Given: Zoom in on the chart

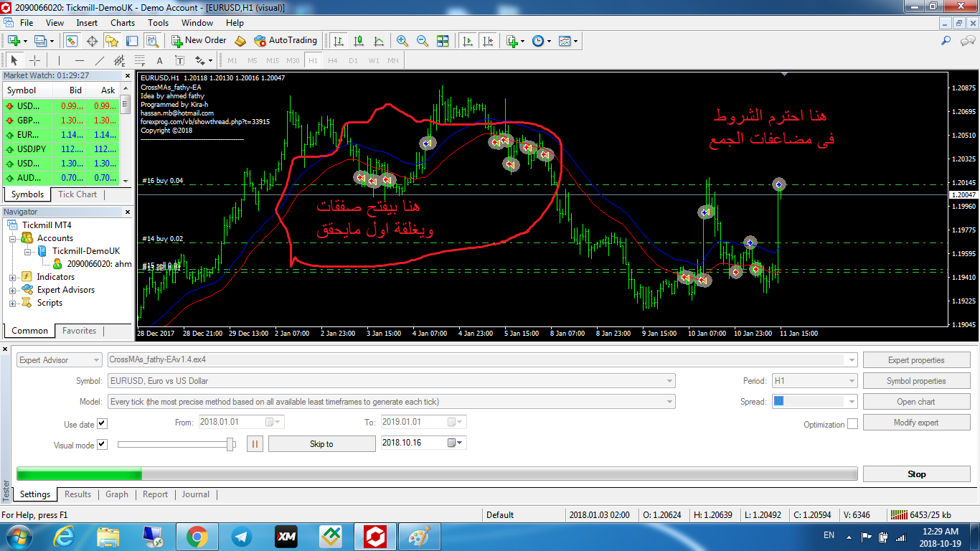Looking at the screenshot, I should click(402, 41).
